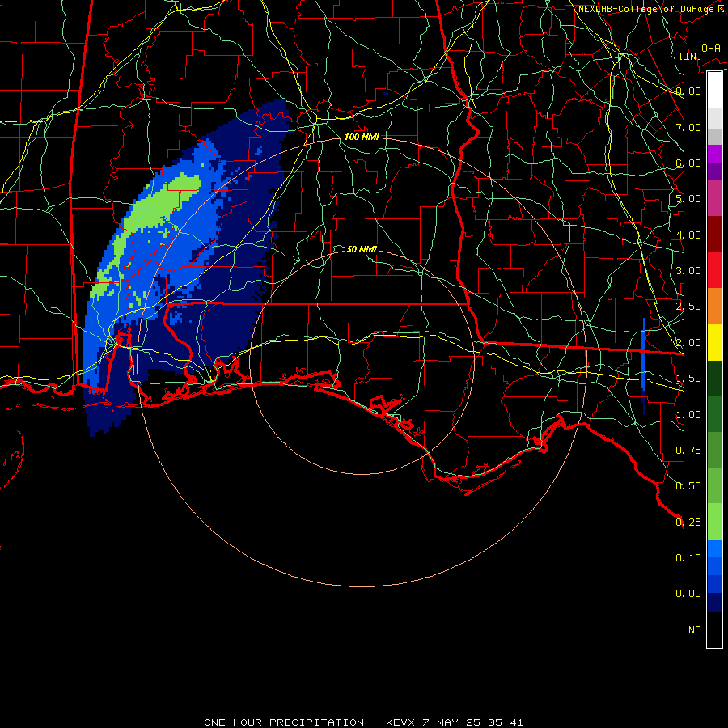This screenshot has width=728, height=728.
Task: Select the 4.00 legend value
Action: tap(688, 235)
